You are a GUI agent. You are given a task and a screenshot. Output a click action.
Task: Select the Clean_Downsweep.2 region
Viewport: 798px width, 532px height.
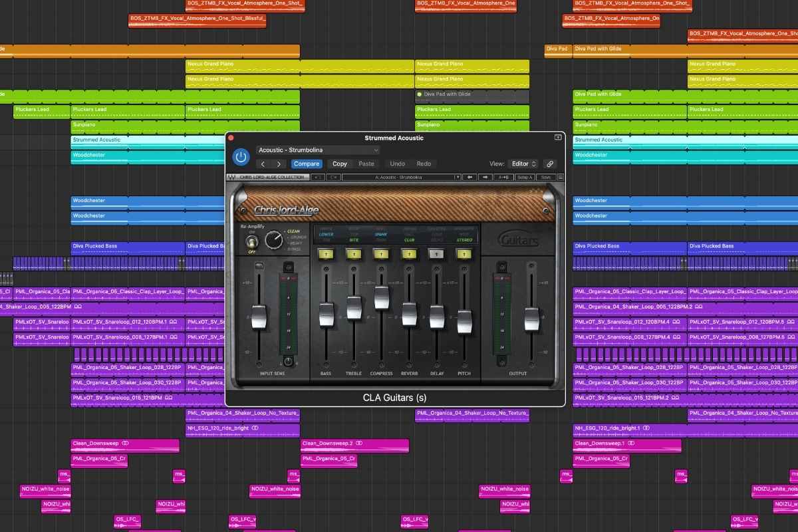click(354, 446)
